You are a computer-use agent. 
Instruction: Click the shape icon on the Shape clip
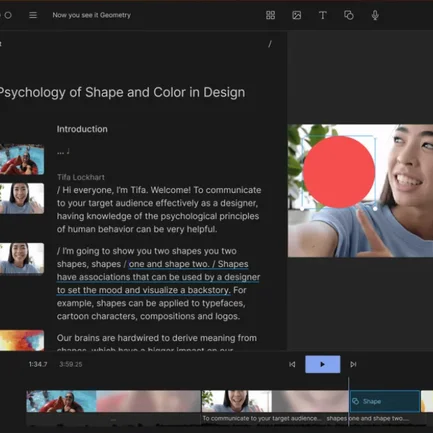[356, 401]
